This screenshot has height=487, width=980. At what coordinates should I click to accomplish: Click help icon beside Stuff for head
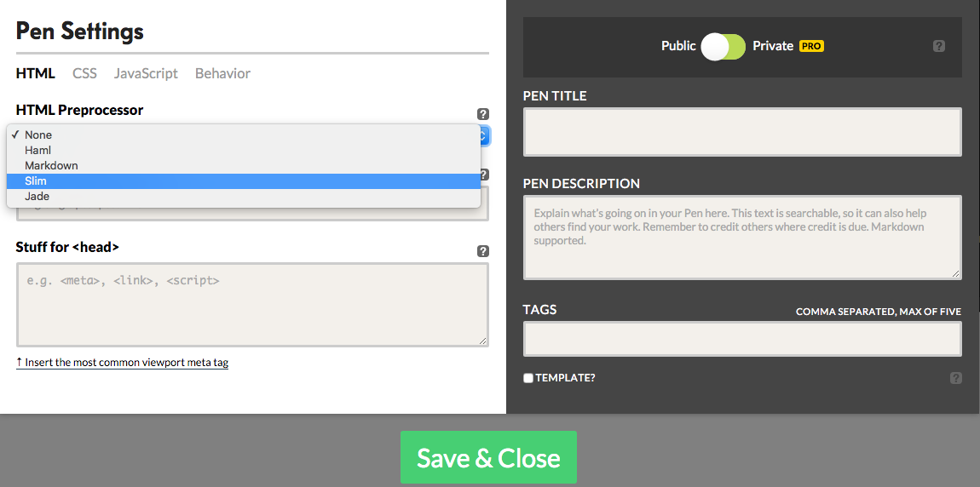point(483,251)
